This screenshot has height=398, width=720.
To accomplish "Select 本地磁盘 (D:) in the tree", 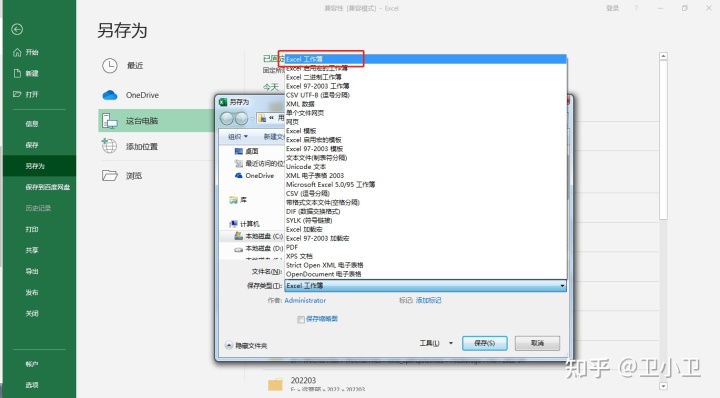I will (x=264, y=248).
